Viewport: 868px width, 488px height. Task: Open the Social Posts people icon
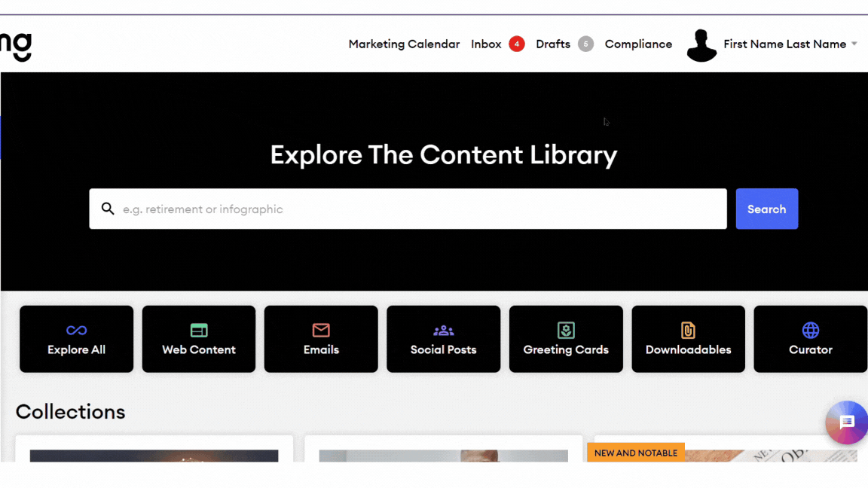443,330
